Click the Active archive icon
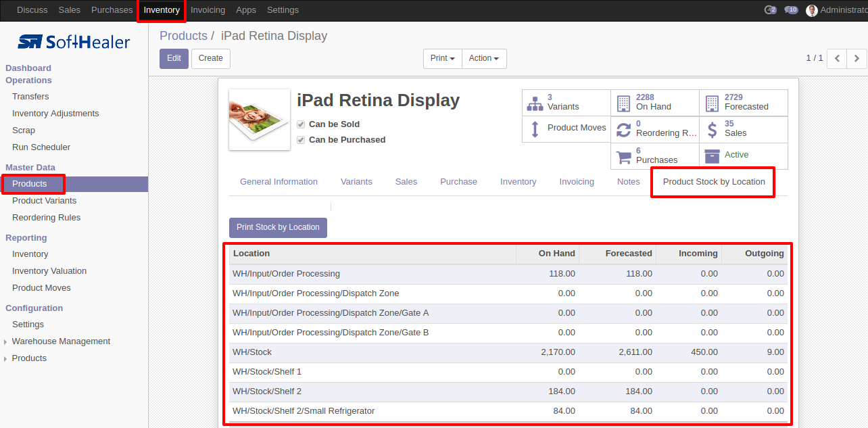 (x=712, y=156)
